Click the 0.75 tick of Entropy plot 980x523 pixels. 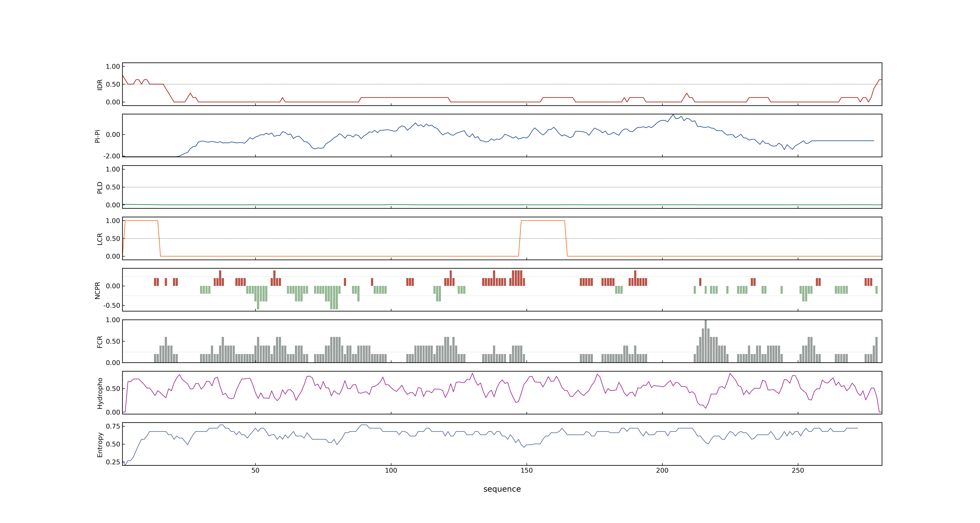113,426
